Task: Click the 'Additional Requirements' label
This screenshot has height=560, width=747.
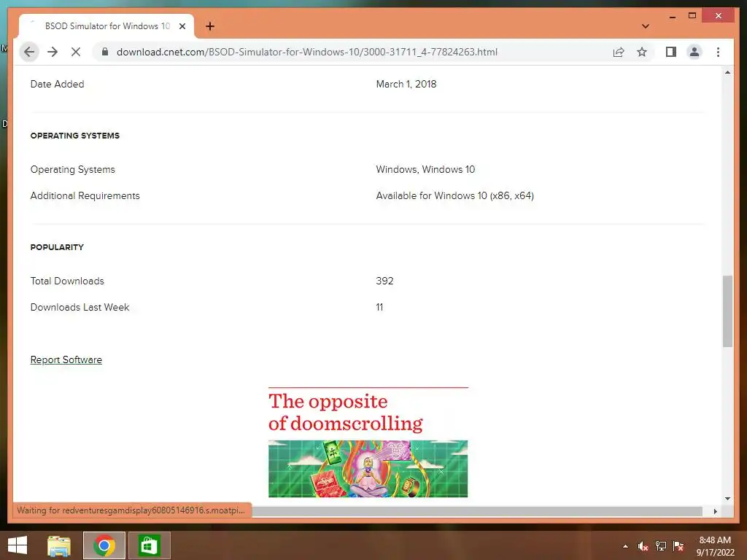Action: pos(85,195)
